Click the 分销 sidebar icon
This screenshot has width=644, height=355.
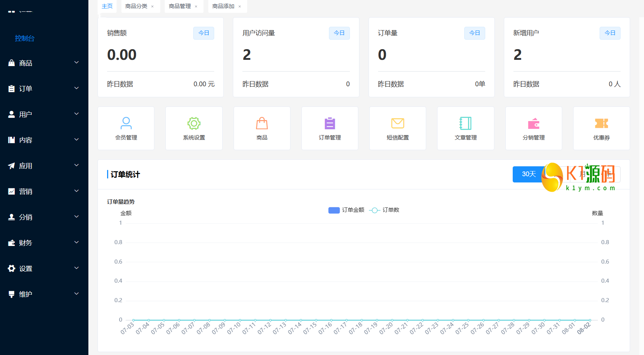tap(11, 217)
